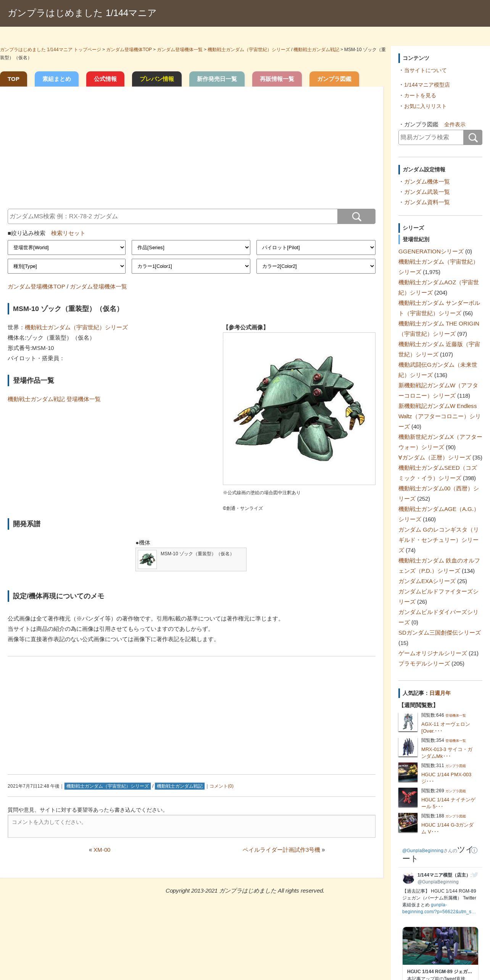Viewport: 490px width, 980px height.
Task: Click the Twitter info icon in sidebar
Action: pos(474,850)
